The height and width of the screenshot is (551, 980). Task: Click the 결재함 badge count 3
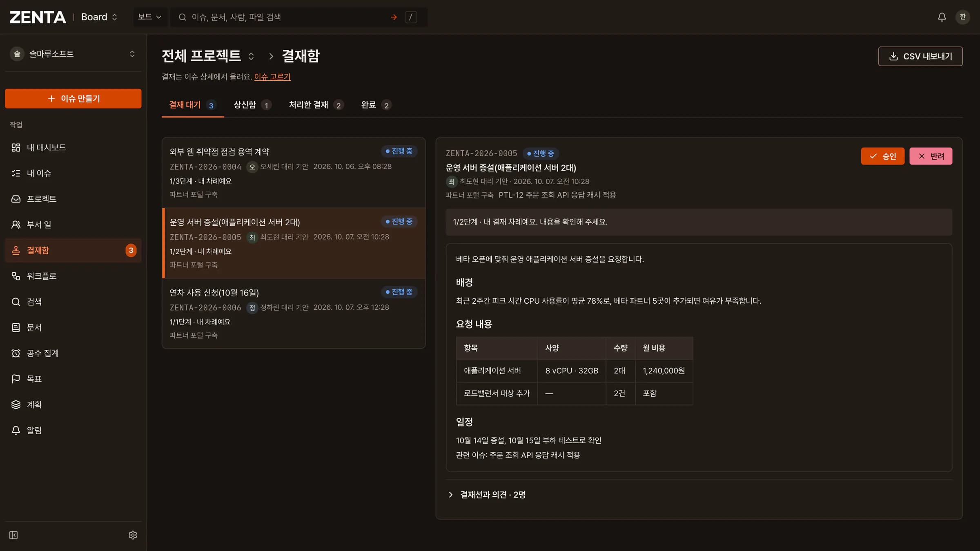coord(131,250)
